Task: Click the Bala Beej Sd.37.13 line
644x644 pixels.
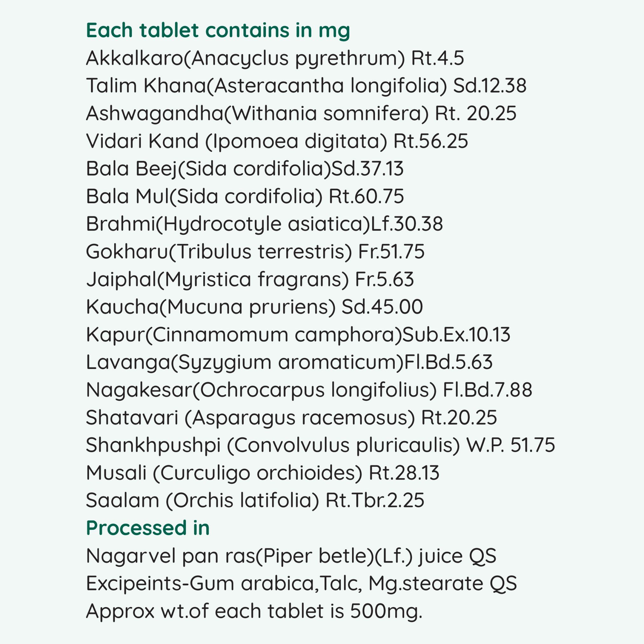Action: 245,169
